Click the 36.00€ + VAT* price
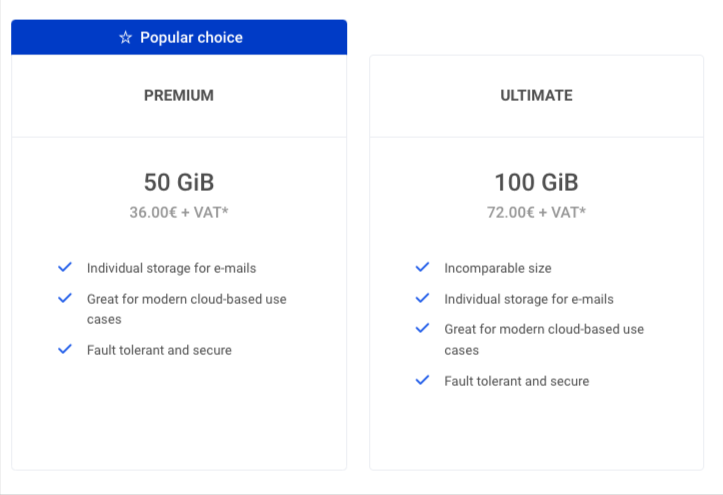The width and height of the screenshot is (723, 495). click(x=179, y=212)
